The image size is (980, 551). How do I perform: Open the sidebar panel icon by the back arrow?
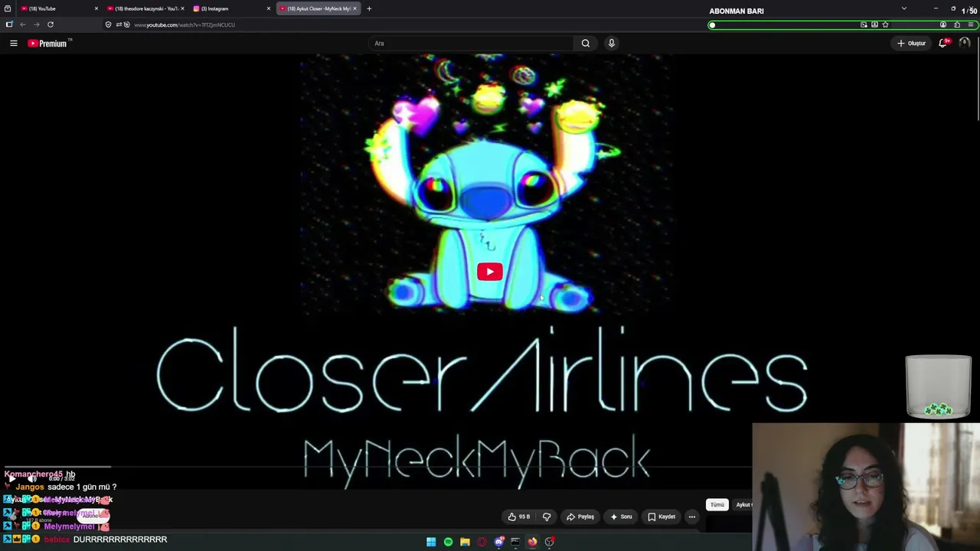[9, 24]
